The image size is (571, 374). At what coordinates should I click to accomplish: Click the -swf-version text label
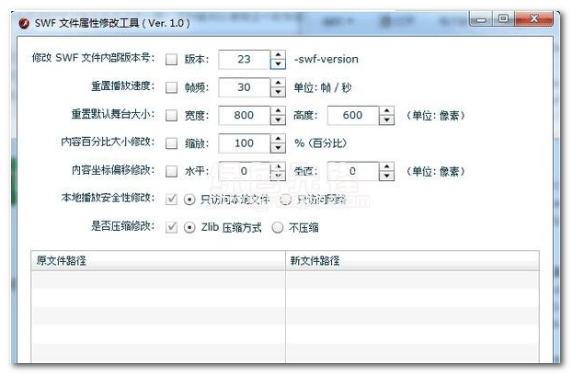pos(326,59)
